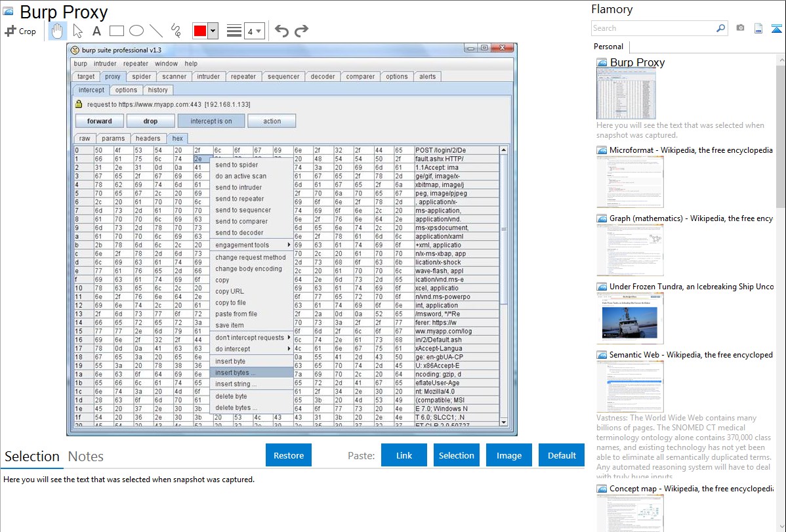Select the Crop tool
The width and height of the screenshot is (786, 532).
click(x=20, y=31)
